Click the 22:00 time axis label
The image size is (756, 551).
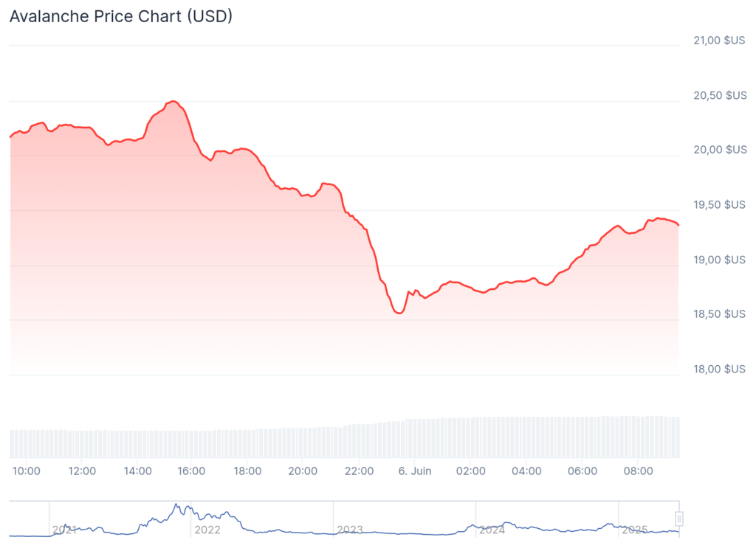point(360,471)
